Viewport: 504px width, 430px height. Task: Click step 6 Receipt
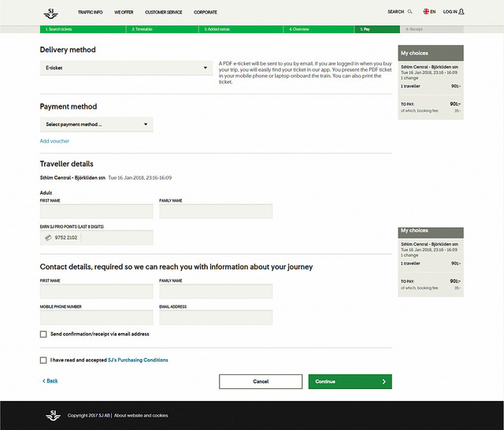(x=432, y=29)
